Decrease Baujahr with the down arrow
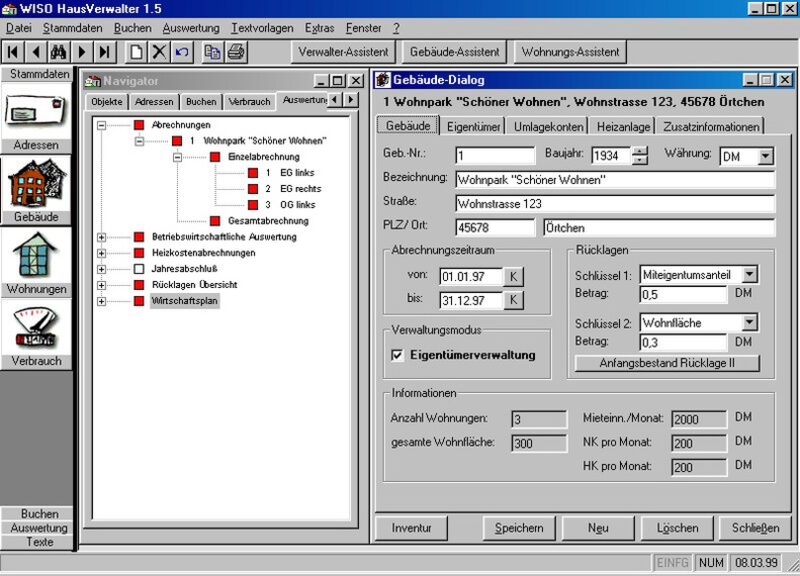 click(640, 160)
